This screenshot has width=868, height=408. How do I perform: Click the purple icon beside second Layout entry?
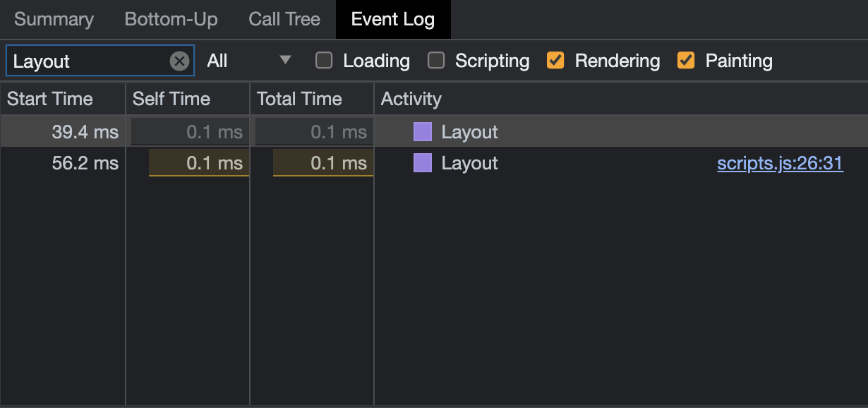tap(422, 163)
